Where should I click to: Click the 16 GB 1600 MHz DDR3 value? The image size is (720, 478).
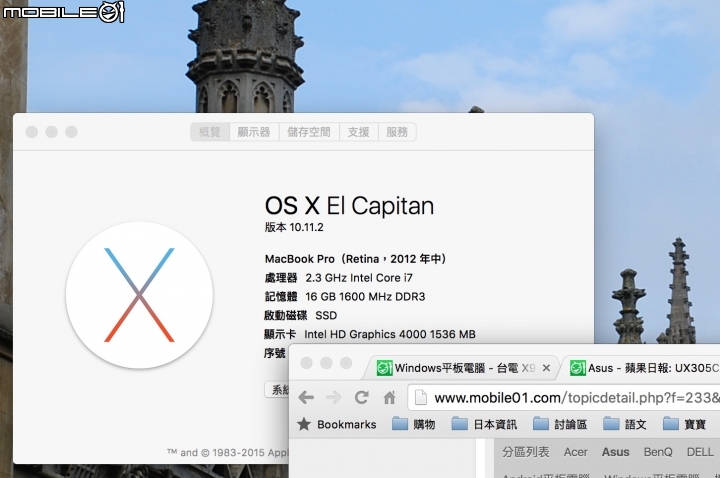coord(365,297)
